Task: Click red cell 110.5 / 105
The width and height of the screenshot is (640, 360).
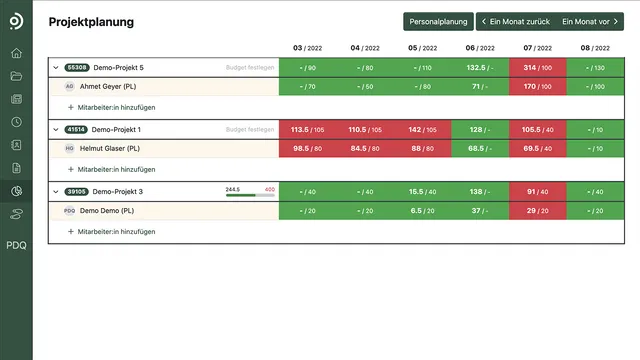Action: (x=365, y=130)
